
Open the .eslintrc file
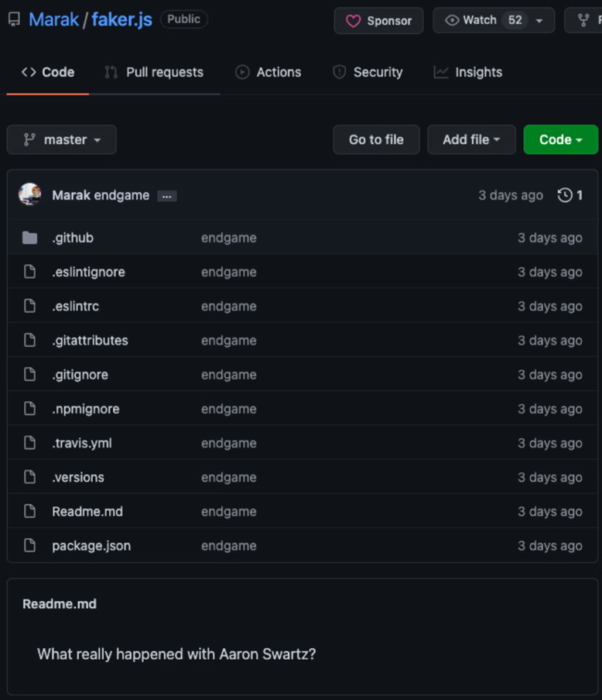click(75, 307)
